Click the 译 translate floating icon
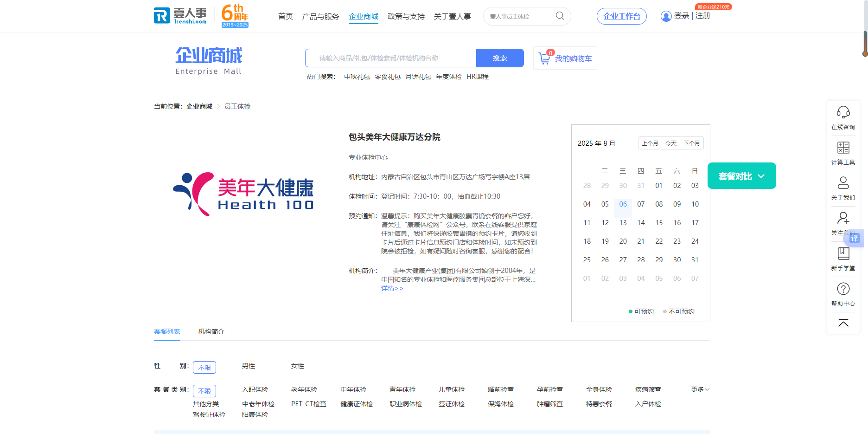This screenshot has height=434, width=868. [855, 238]
